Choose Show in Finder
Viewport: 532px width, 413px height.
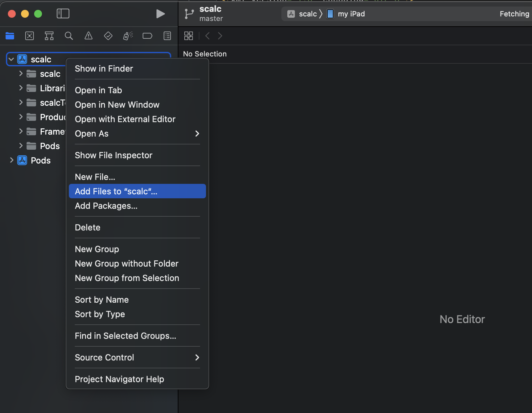pos(137,69)
